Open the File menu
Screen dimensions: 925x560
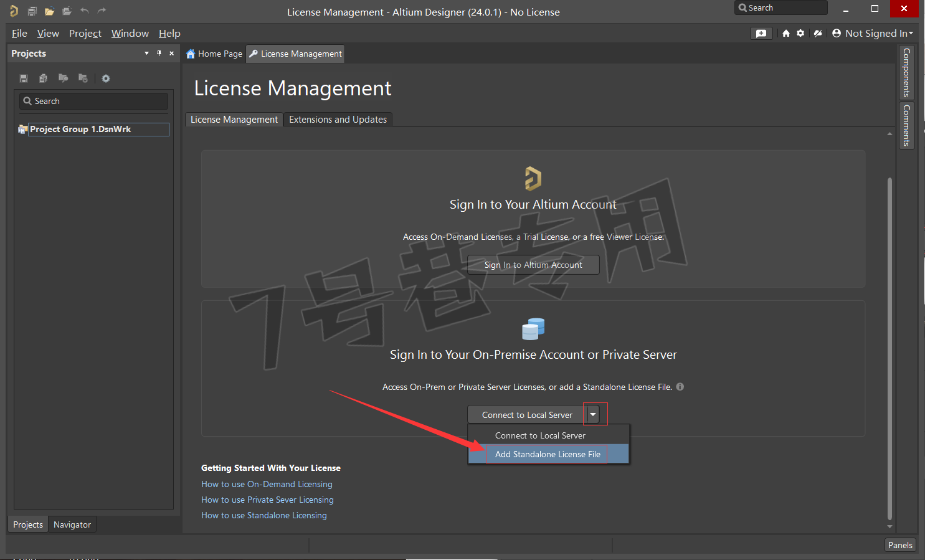click(x=19, y=34)
